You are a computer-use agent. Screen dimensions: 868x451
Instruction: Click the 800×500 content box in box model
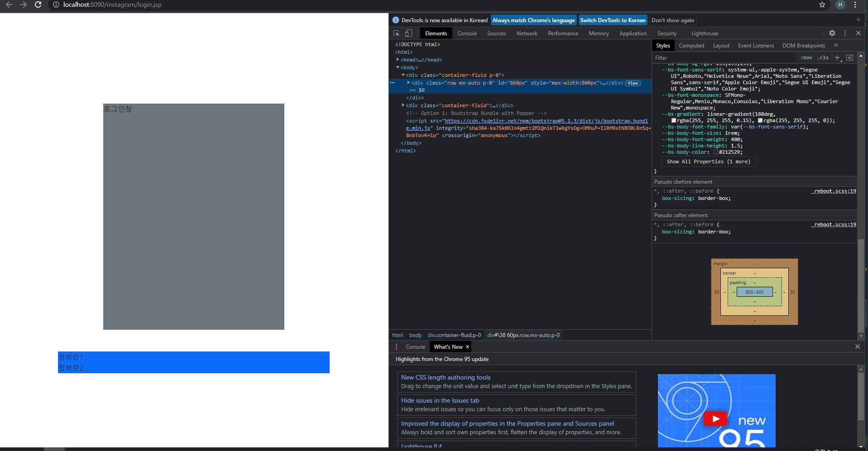pyautogui.click(x=754, y=292)
